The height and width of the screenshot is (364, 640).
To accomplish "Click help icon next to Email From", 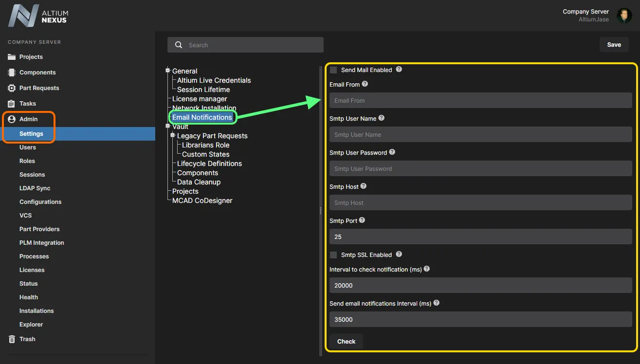I will [x=365, y=84].
